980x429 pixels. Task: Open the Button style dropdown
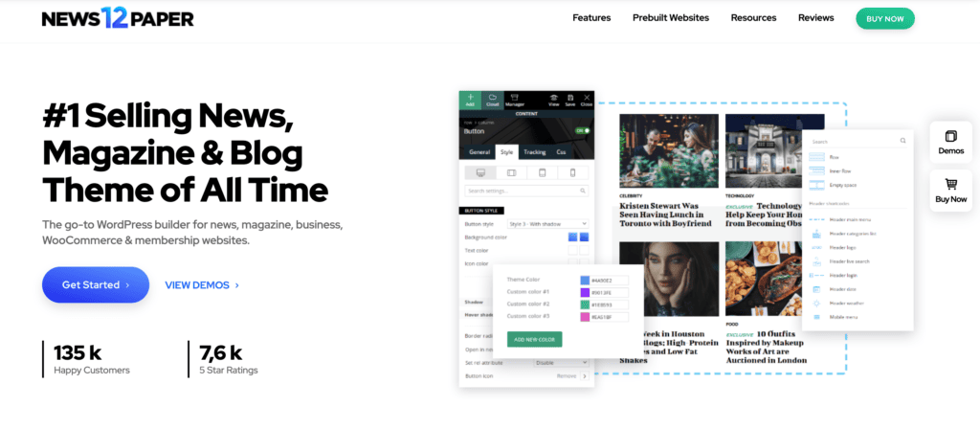(547, 224)
